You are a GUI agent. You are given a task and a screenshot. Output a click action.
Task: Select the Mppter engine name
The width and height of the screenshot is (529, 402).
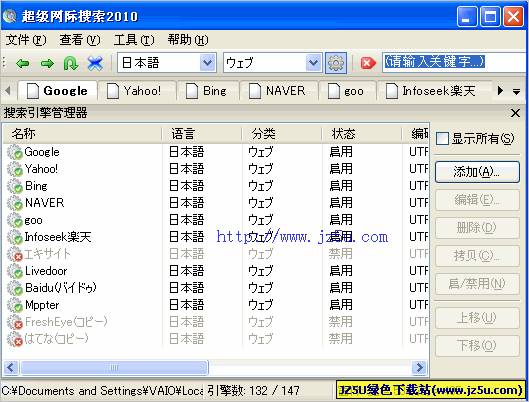coord(42,305)
